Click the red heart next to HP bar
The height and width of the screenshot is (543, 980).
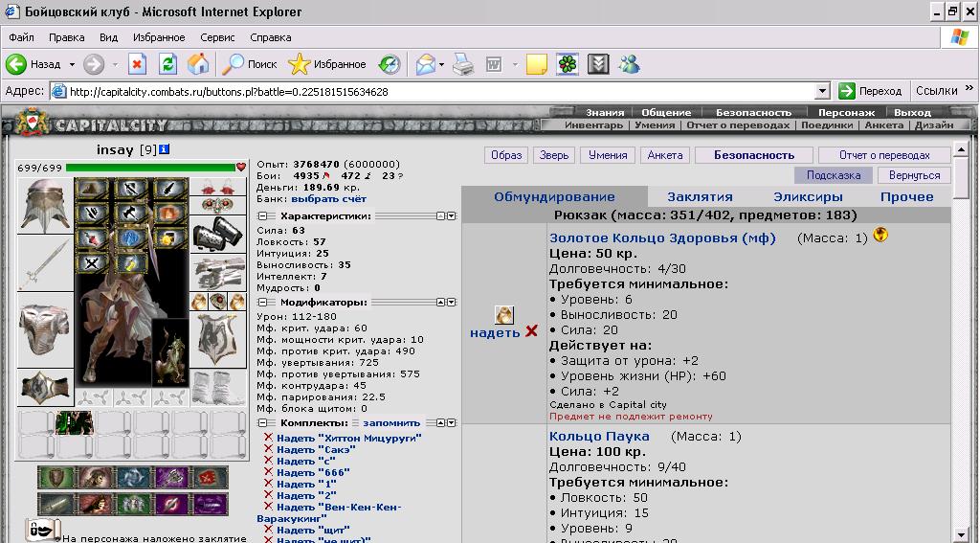(241, 167)
